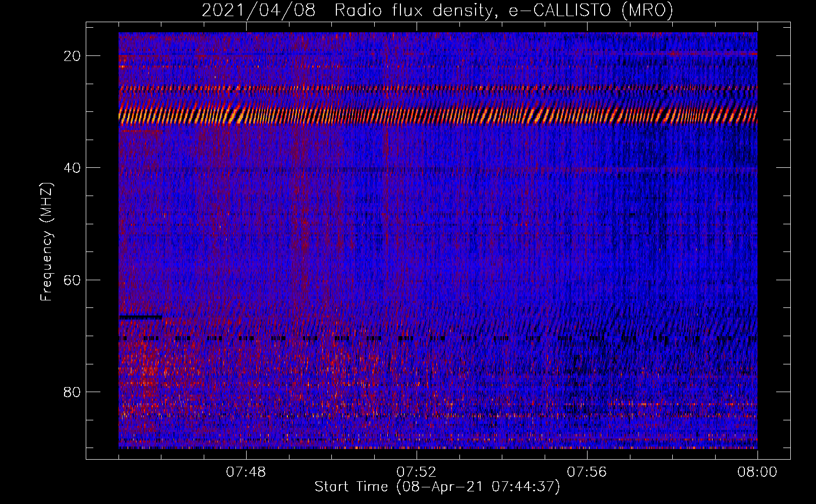Click the short black bar near 67 MHz
This screenshot has height=504, width=816.
(x=141, y=317)
